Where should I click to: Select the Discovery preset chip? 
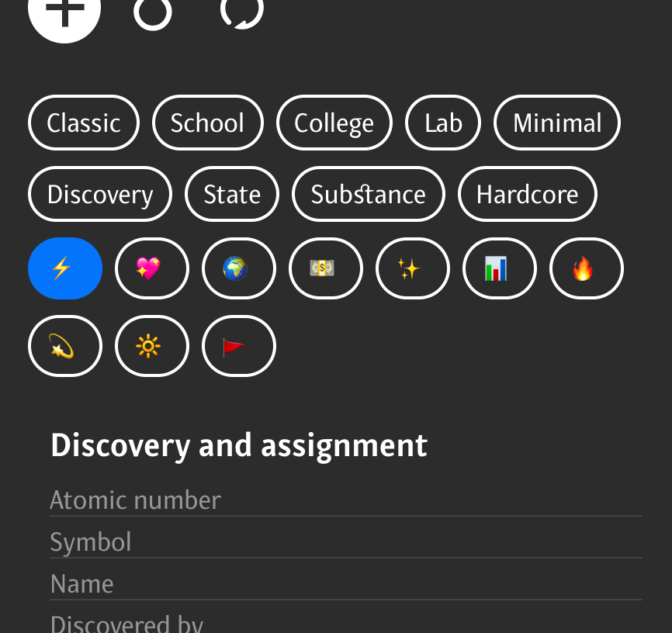point(100,194)
